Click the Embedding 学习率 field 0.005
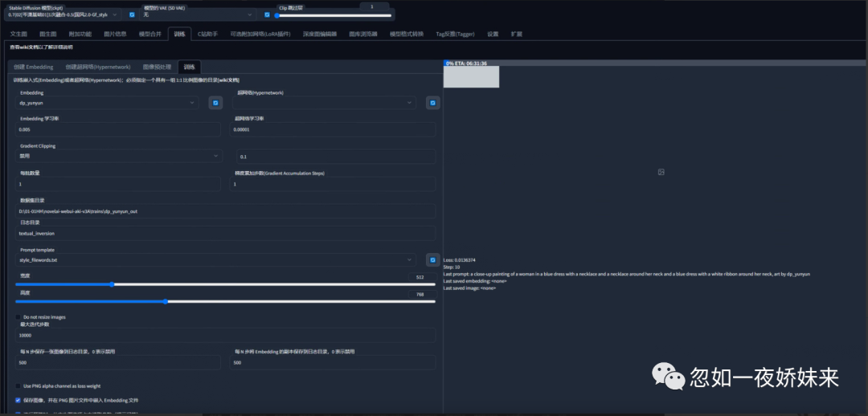The image size is (868, 416). [118, 129]
